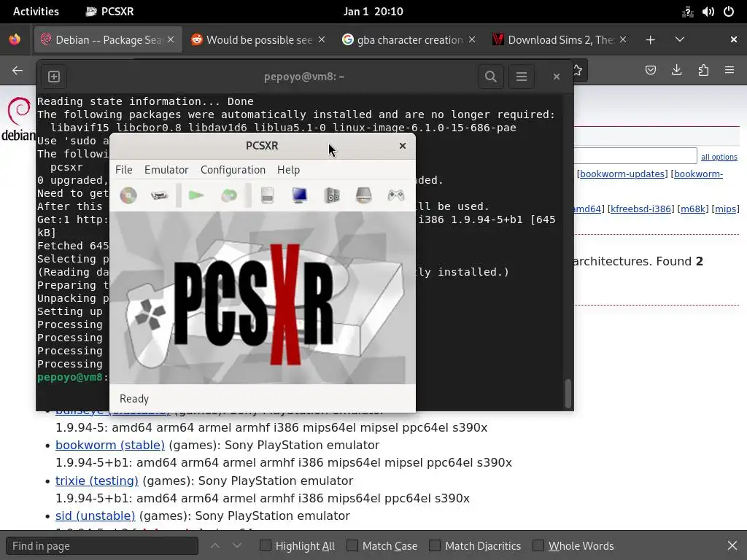Image resolution: width=747 pixels, height=560 pixels.
Task: Open the m68k architecture link
Action: (693, 209)
